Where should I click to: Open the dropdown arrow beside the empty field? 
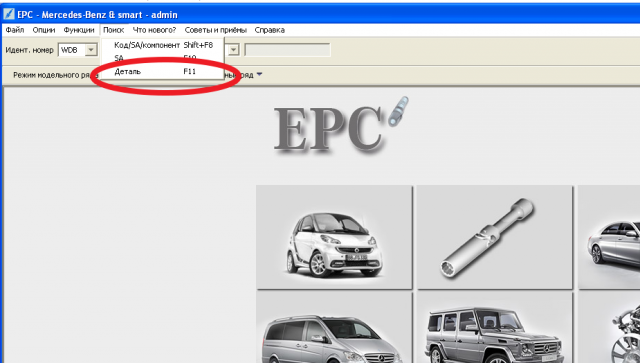(x=233, y=50)
